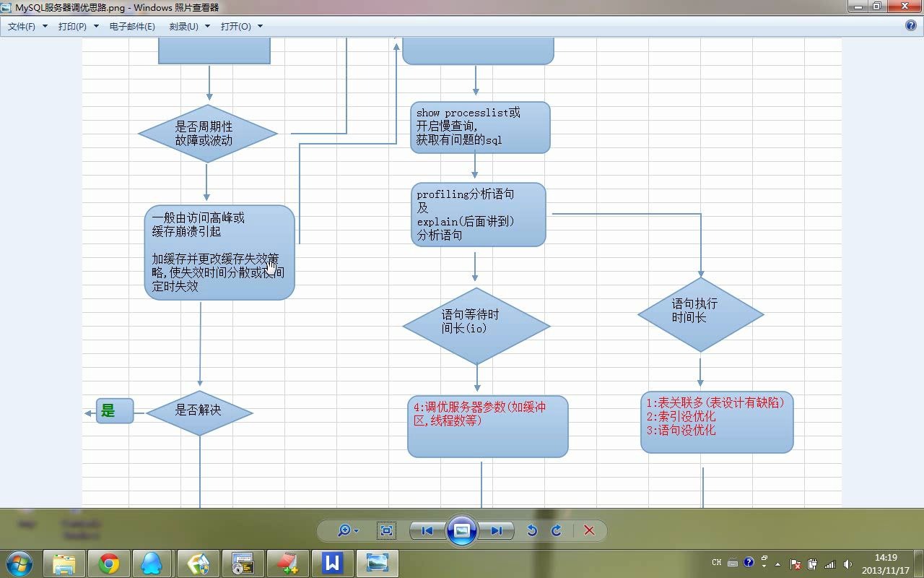Select Photo Viewer taskbar button
This screenshot has width=924, height=578.
click(x=377, y=564)
